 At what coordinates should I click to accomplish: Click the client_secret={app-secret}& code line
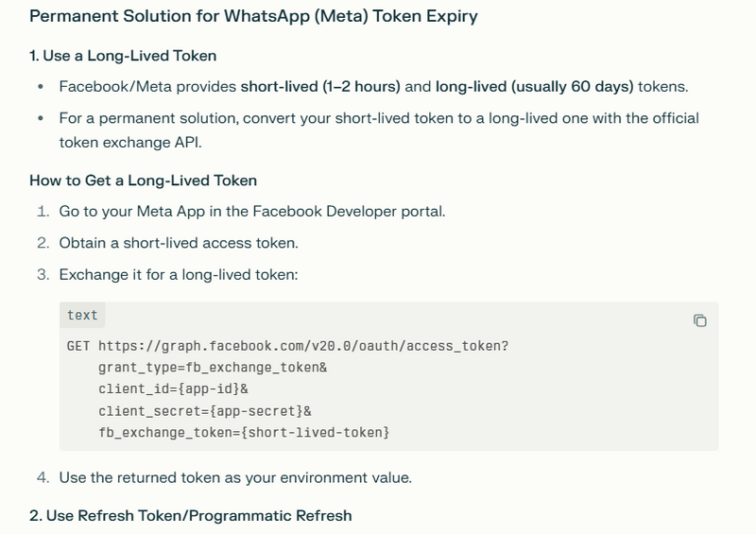point(205,411)
